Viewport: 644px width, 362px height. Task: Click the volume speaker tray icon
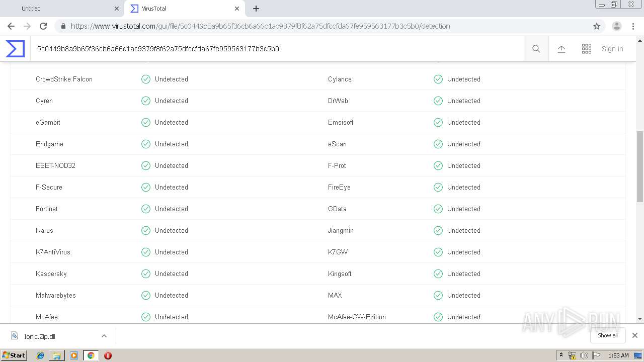(x=584, y=355)
